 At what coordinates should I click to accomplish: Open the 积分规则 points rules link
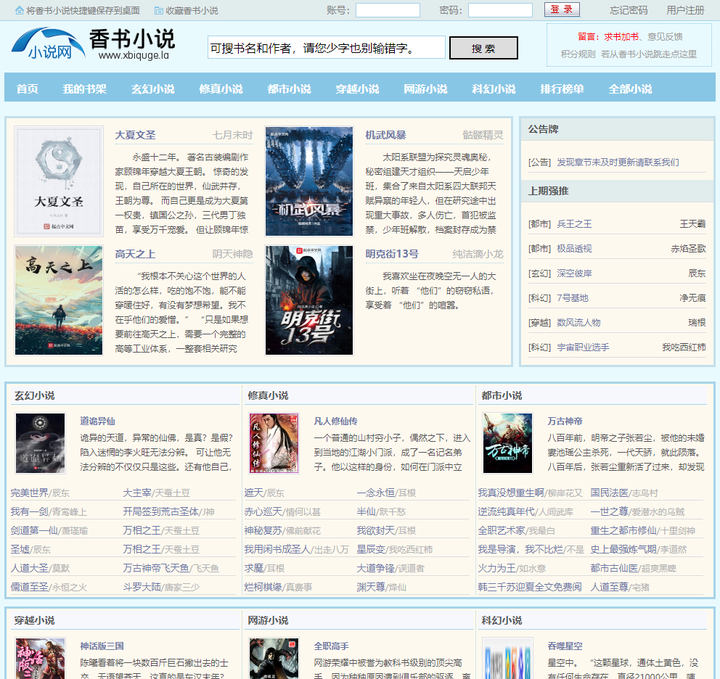click(x=578, y=54)
